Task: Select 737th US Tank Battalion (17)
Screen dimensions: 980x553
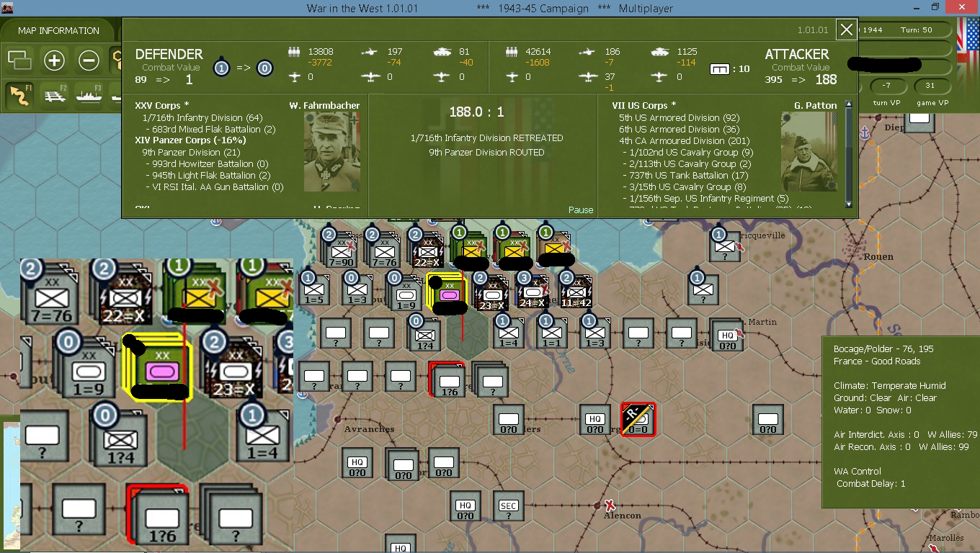Action: click(686, 175)
